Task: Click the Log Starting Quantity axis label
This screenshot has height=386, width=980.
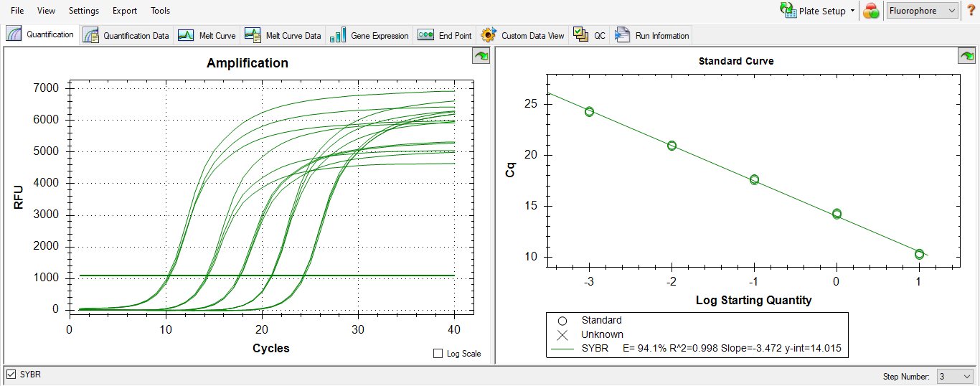Action: (x=753, y=300)
